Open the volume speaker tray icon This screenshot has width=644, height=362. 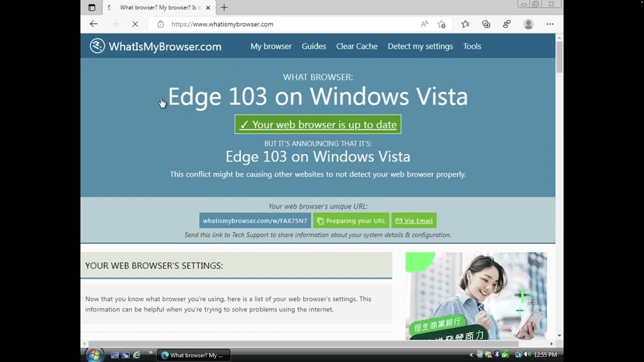(x=527, y=355)
